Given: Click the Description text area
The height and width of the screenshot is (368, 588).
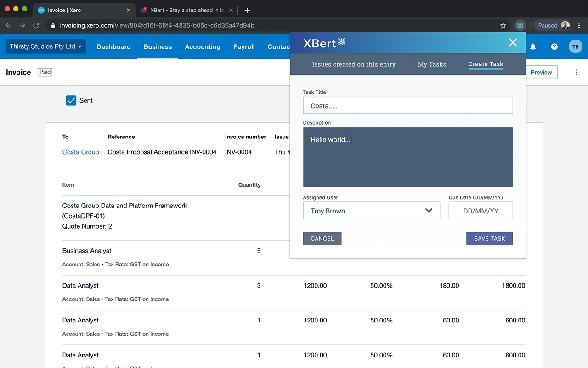Looking at the screenshot, I should (x=408, y=157).
